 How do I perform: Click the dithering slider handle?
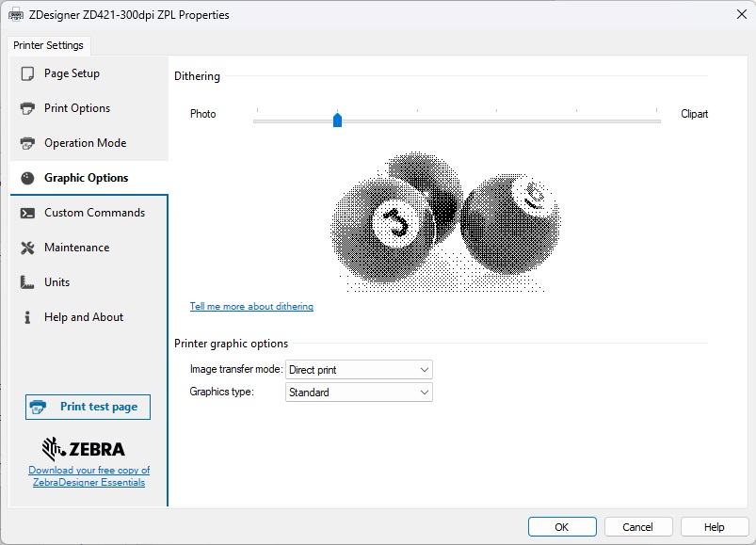[x=337, y=120]
